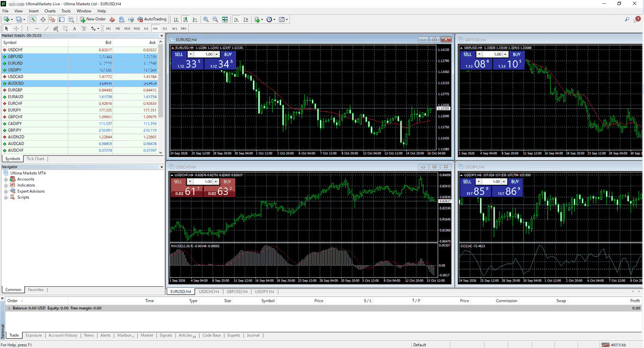Select the Equidistant Channel tool
Image resolution: width=644 pixels, height=348 pixels.
pos(55,28)
